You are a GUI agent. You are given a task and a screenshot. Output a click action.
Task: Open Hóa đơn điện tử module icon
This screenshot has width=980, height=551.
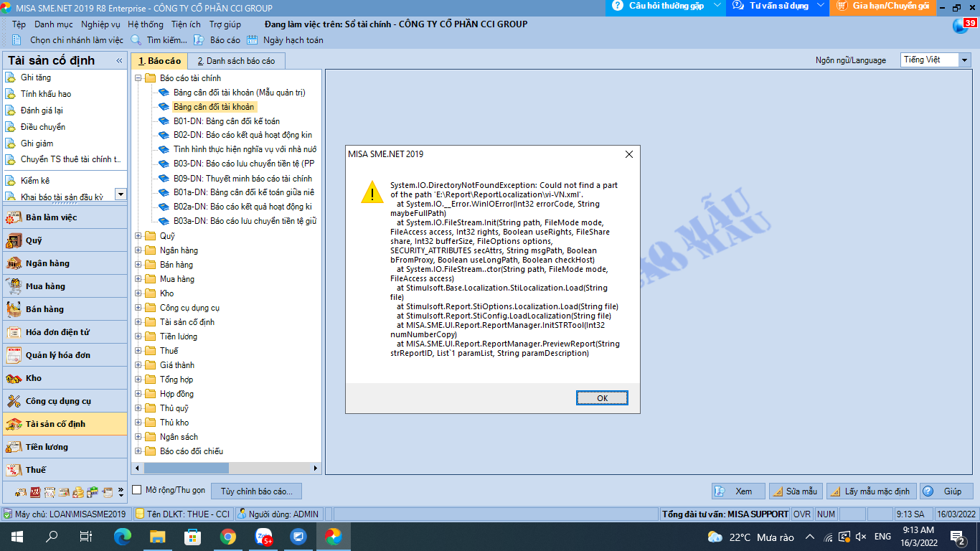[14, 332]
